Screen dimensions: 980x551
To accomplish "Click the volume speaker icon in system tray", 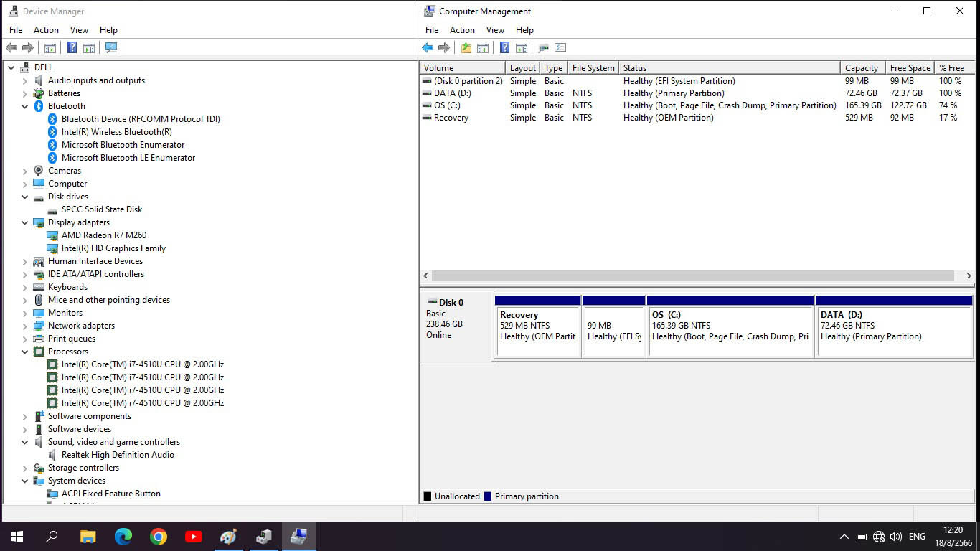I will [895, 537].
